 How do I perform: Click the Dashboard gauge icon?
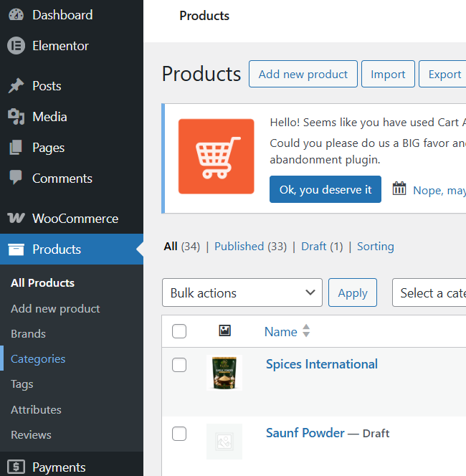coord(16,15)
